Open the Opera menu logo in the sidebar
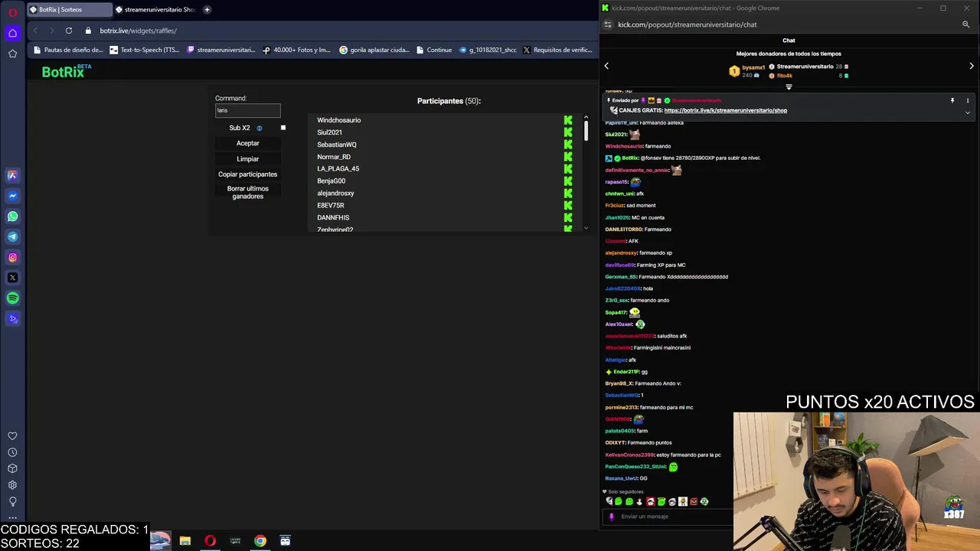 click(x=12, y=11)
